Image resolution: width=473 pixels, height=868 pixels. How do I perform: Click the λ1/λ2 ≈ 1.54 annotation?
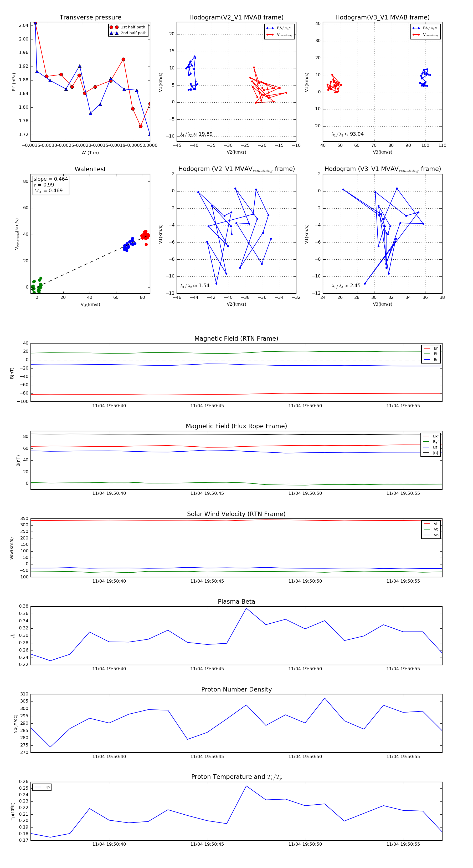194,286
